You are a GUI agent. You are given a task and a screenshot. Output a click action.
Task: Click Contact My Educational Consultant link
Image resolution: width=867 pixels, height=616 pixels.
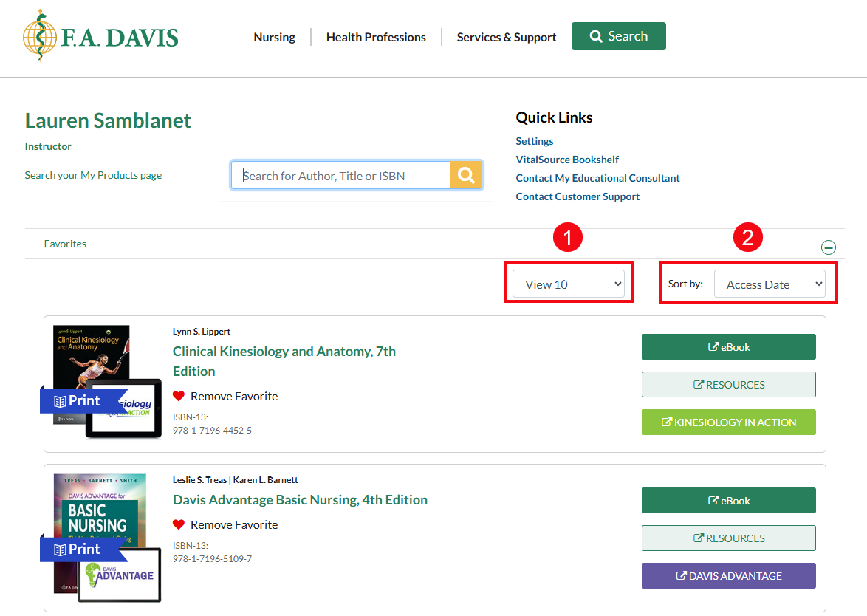point(597,178)
